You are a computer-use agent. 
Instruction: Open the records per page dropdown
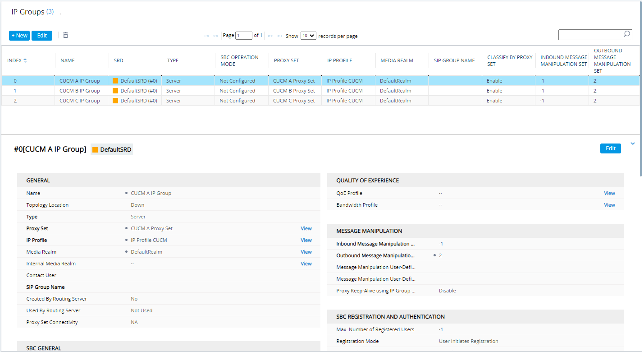pyautogui.click(x=308, y=36)
